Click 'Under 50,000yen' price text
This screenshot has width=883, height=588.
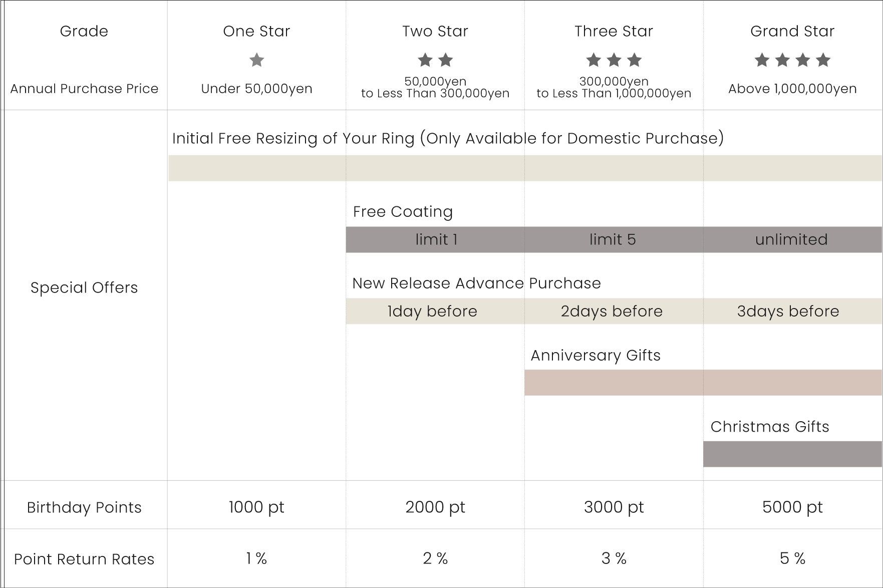[x=256, y=89]
